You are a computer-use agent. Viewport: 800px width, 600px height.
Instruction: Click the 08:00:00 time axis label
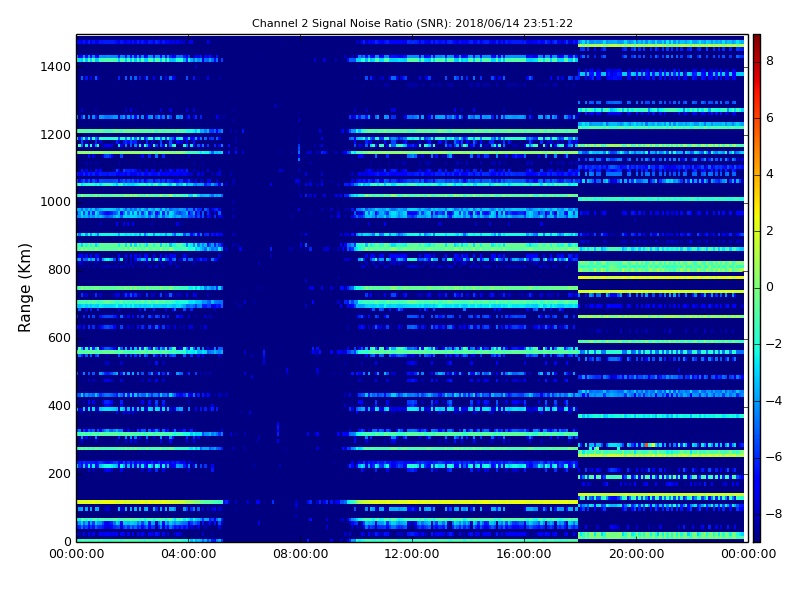[301, 554]
